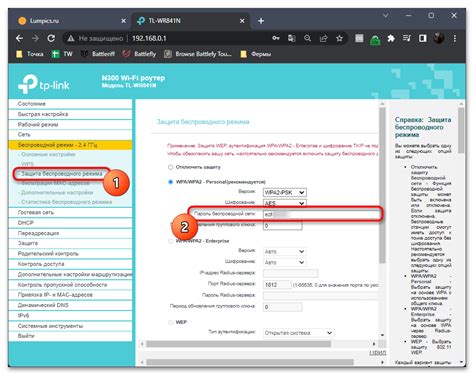Select WPA/WPA2 - Personal radio button

coord(170,182)
